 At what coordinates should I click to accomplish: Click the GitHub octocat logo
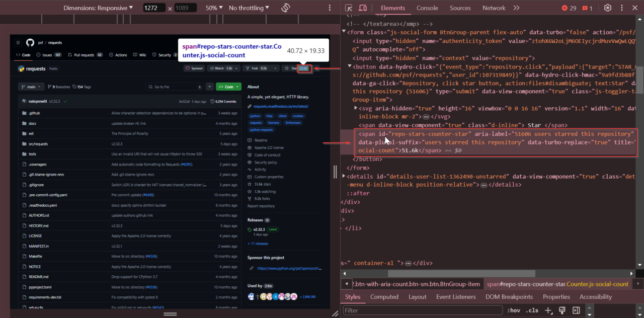coord(30,43)
